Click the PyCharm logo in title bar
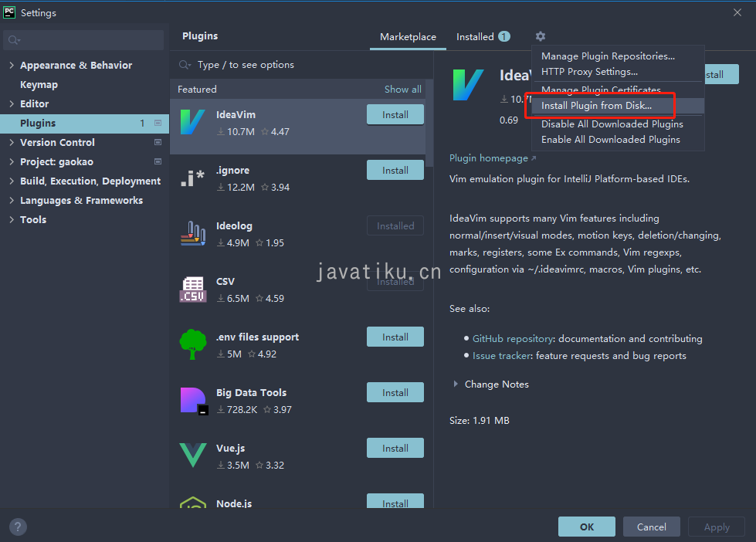 click(9, 12)
